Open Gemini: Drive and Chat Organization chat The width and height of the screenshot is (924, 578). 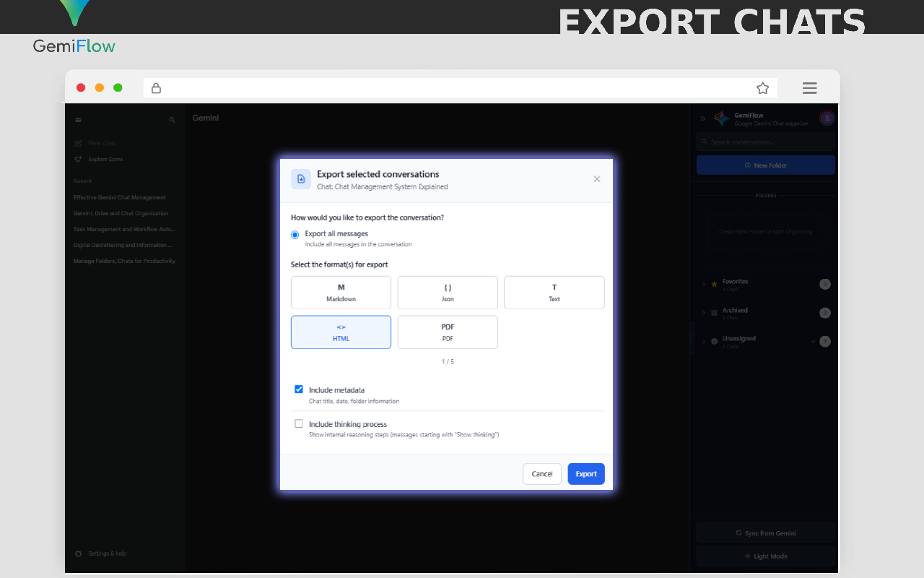pyautogui.click(x=121, y=213)
